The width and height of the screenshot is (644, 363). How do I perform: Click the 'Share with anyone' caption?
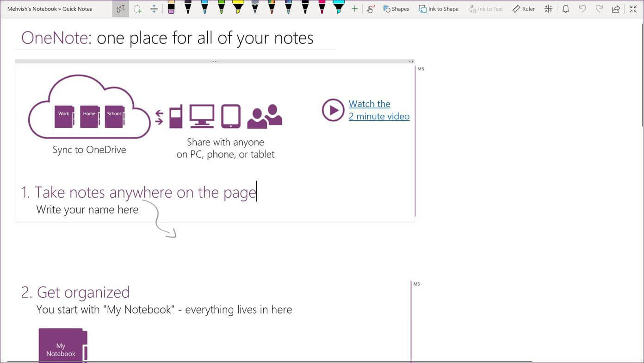tap(225, 142)
